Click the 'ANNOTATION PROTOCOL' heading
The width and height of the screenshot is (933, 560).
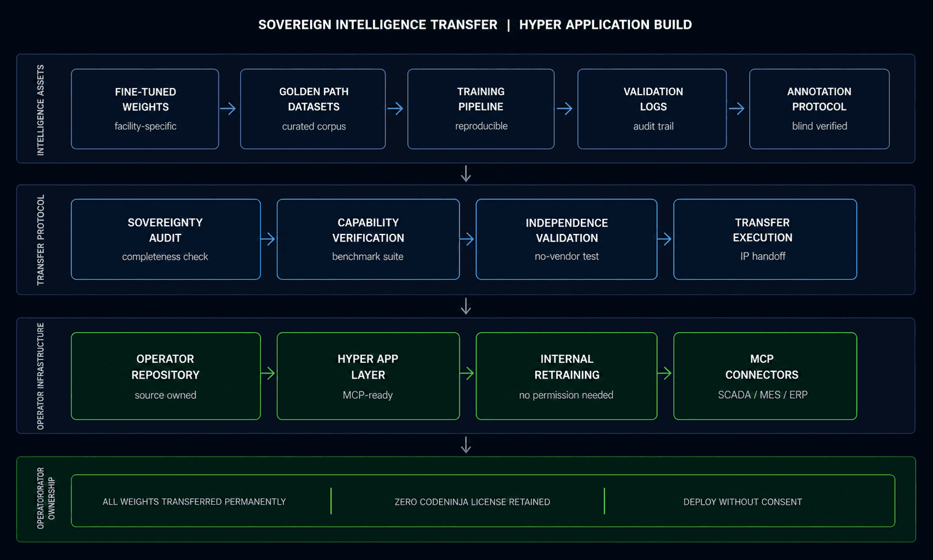coord(819,99)
